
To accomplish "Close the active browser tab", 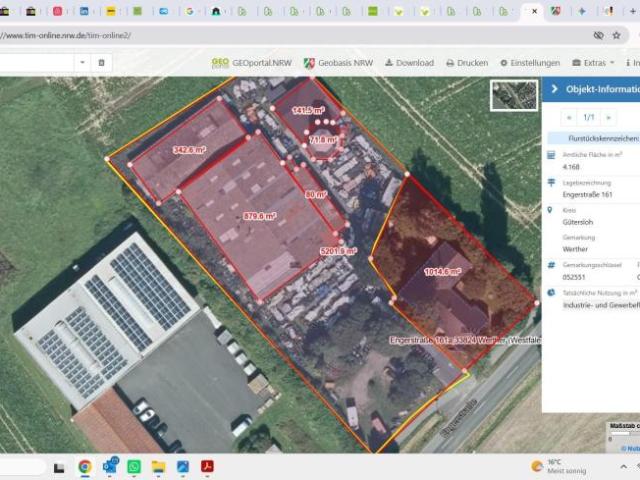I will coord(534,11).
